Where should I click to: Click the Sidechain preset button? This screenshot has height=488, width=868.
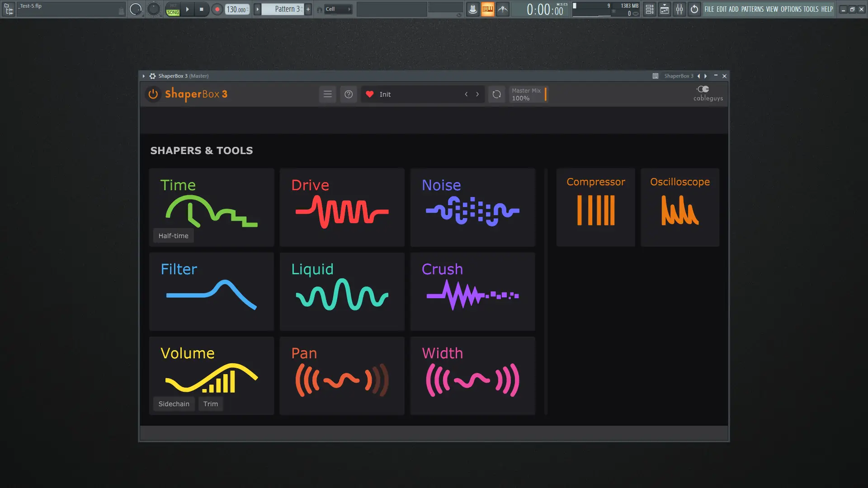click(174, 404)
